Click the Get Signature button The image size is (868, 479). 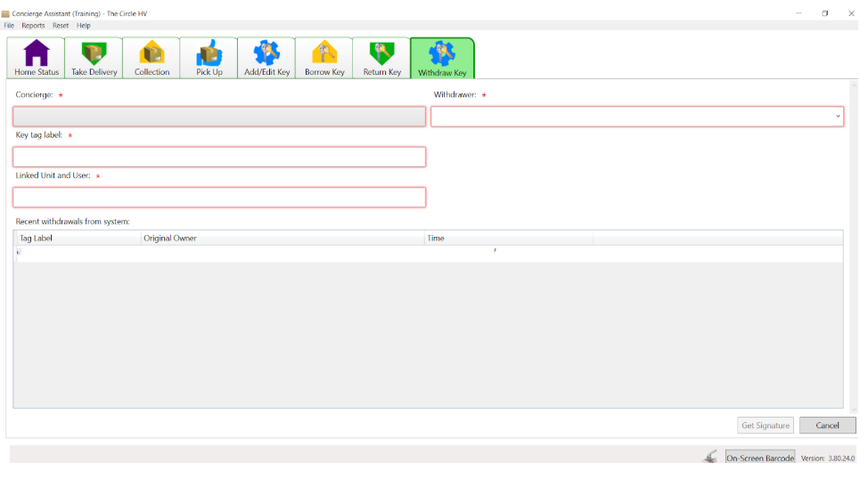(x=766, y=426)
